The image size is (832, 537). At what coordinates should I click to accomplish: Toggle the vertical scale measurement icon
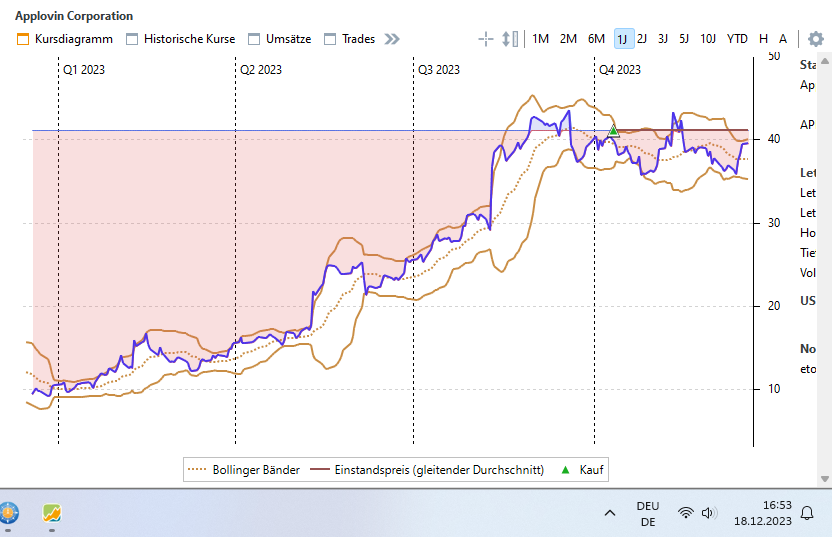[x=509, y=39]
